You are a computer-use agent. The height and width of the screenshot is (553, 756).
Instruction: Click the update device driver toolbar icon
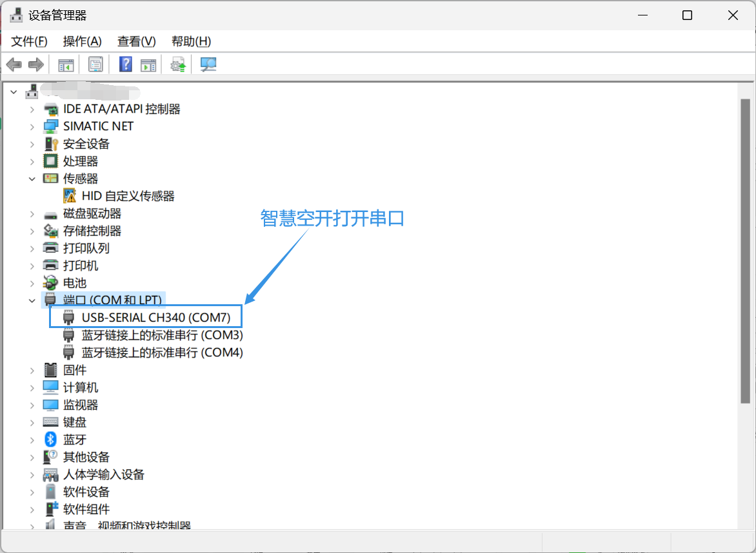[x=178, y=64]
